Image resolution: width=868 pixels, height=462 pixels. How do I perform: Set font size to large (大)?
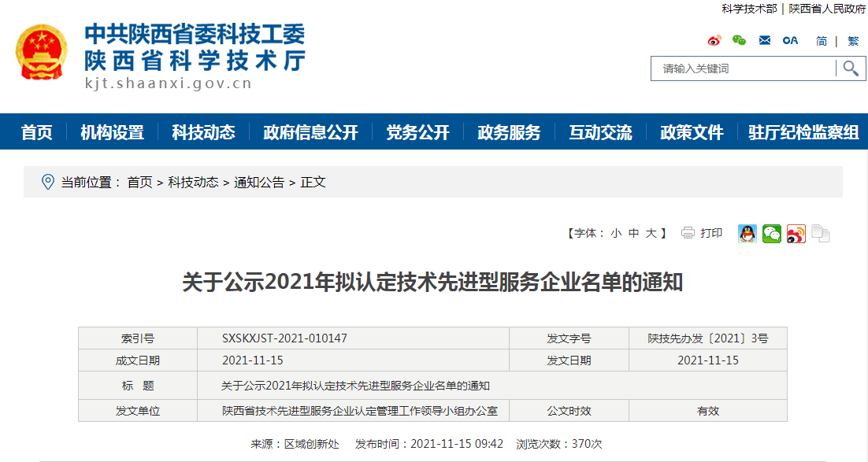point(651,233)
